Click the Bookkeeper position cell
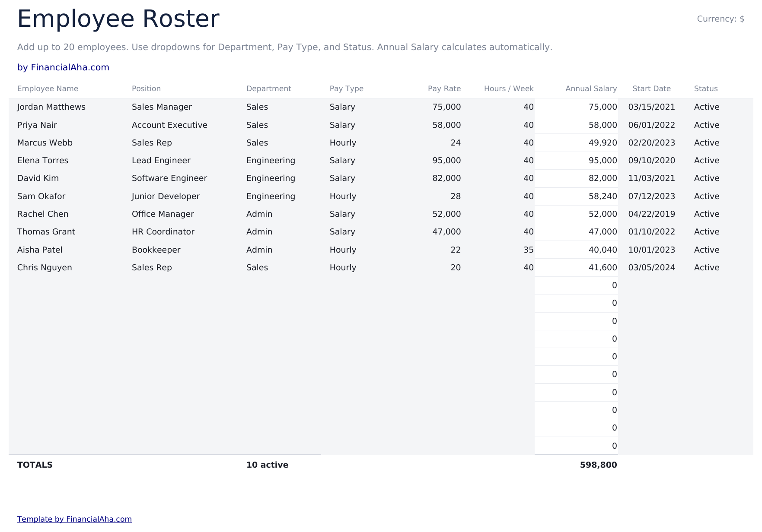This screenshot has width=762, height=532. [x=180, y=250]
